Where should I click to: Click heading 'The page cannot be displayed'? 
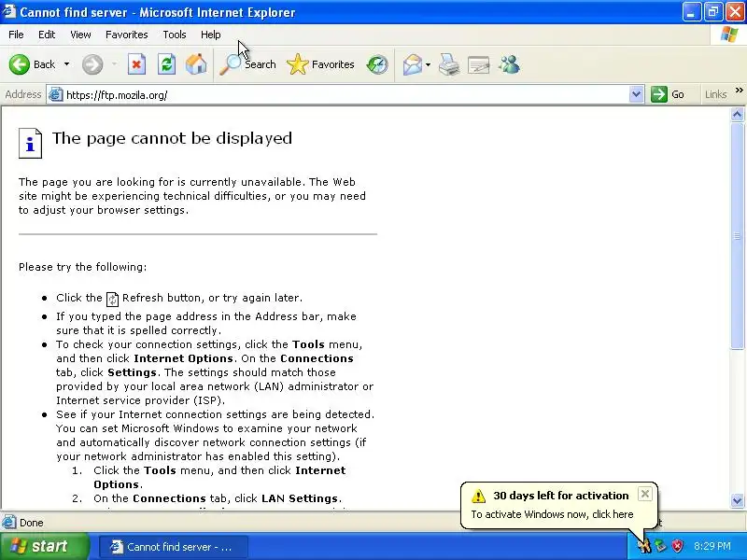tap(172, 138)
